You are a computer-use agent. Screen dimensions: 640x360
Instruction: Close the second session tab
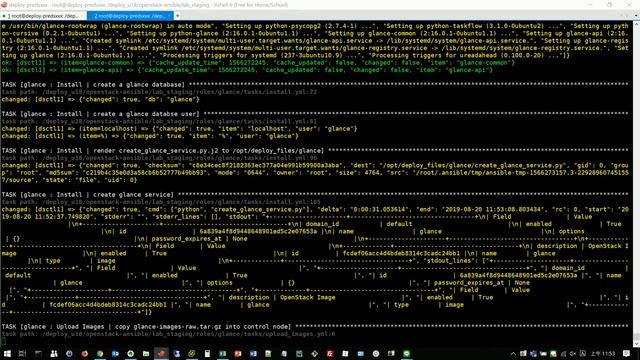(x=170, y=16)
